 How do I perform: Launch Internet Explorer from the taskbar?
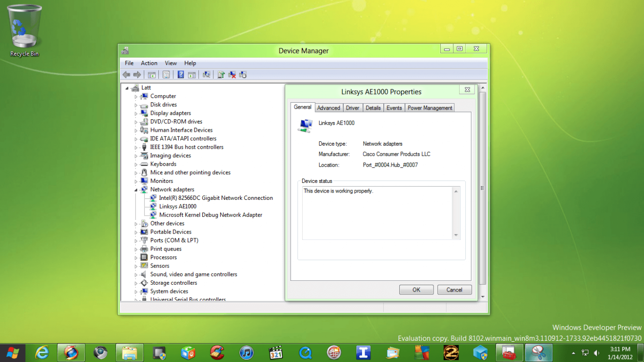pos(42,353)
